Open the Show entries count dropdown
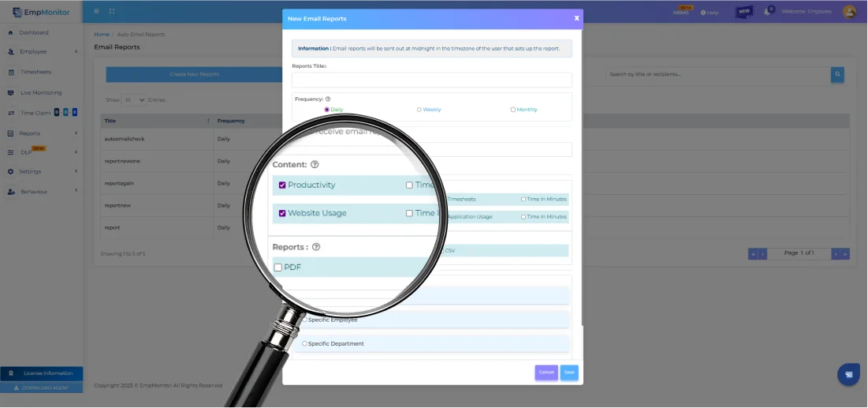The width and height of the screenshot is (868, 408). [x=133, y=100]
